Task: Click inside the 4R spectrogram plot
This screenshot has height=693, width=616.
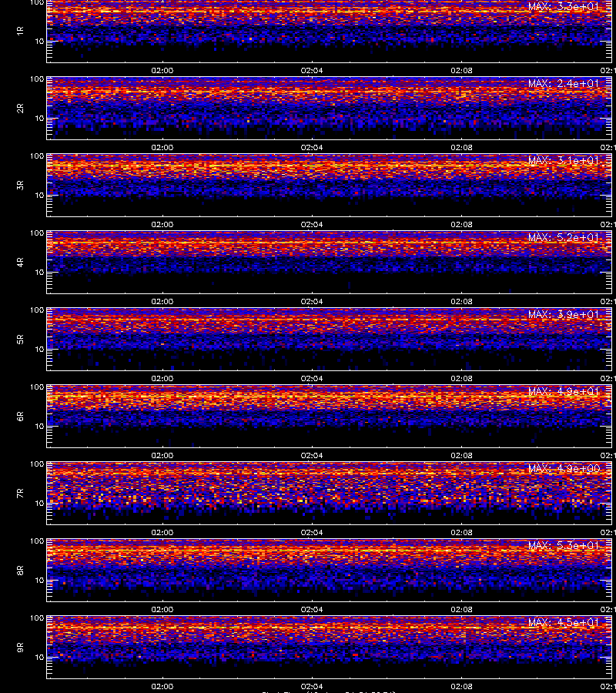Action: click(330, 262)
